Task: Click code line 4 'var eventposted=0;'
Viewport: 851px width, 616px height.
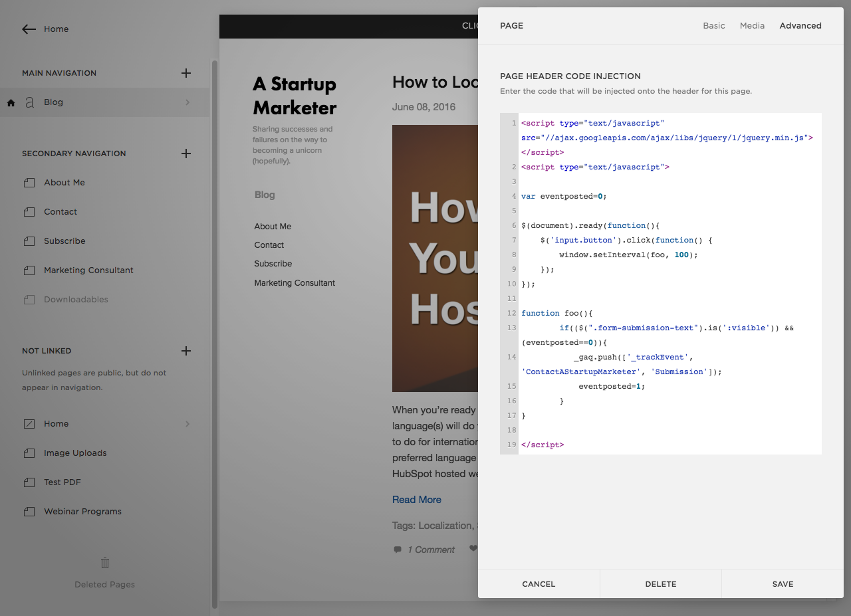Action: (564, 197)
